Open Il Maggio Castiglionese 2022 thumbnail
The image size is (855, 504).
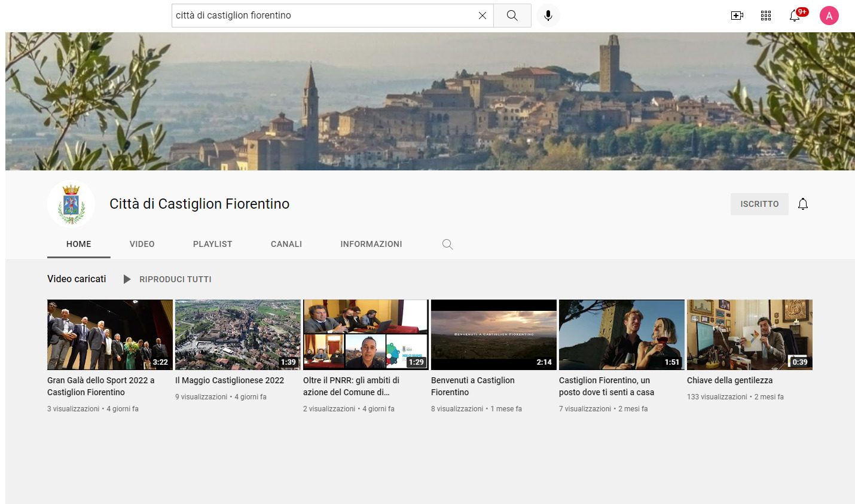[238, 335]
